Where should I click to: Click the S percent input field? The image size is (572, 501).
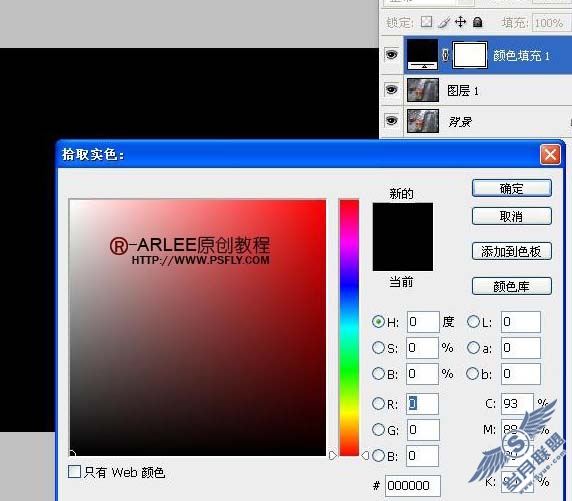coord(422,348)
